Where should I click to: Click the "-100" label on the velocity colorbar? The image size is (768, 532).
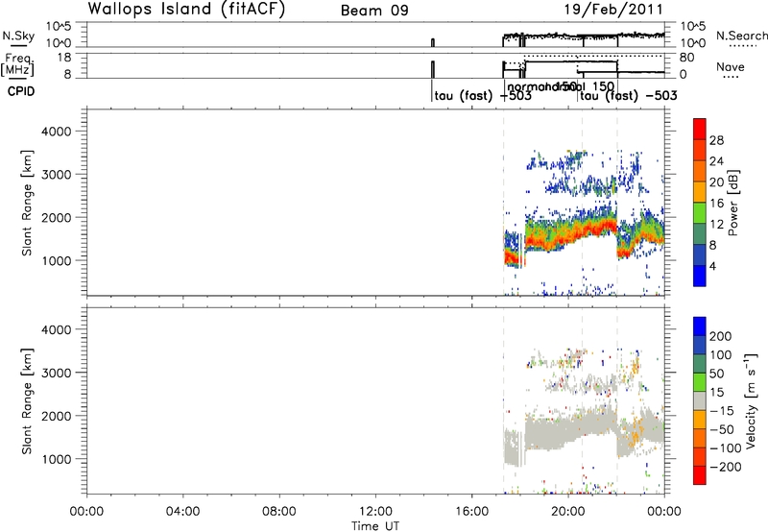(x=725, y=448)
